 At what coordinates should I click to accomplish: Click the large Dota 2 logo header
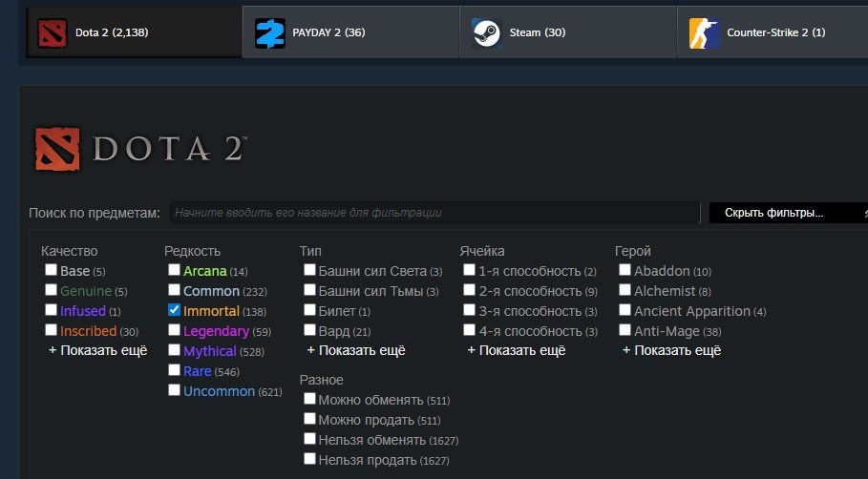point(140,150)
